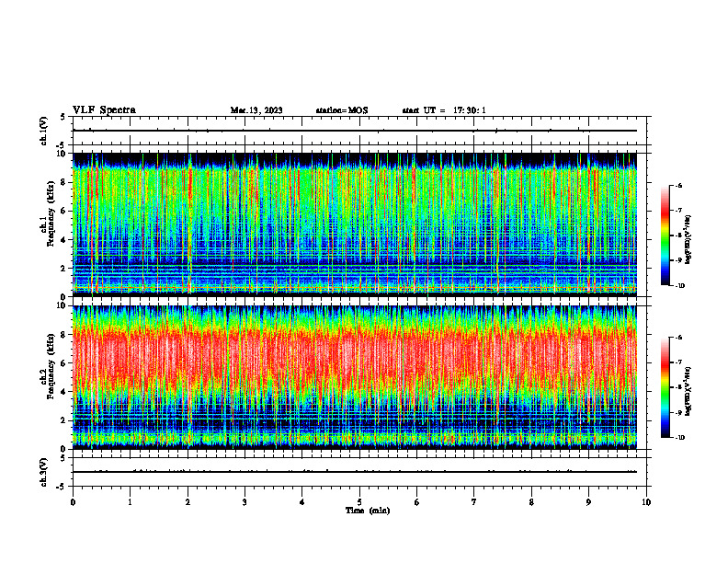Click the 'ch.3(V)' waveform axis label
This screenshot has width=728, height=563.
click(x=44, y=472)
